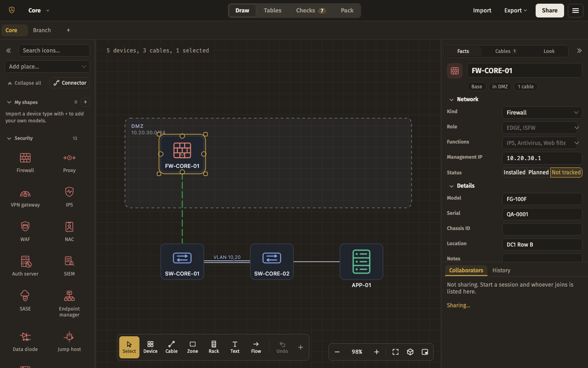The height and width of the screenshot is (368, 588).
Task: Switch to the Tables view tab
Action: [272, 11]
